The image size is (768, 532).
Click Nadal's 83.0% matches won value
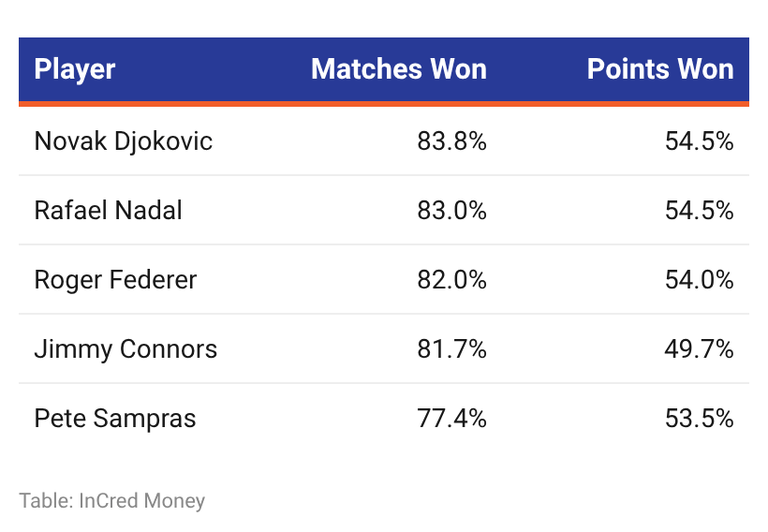point(451,211)
